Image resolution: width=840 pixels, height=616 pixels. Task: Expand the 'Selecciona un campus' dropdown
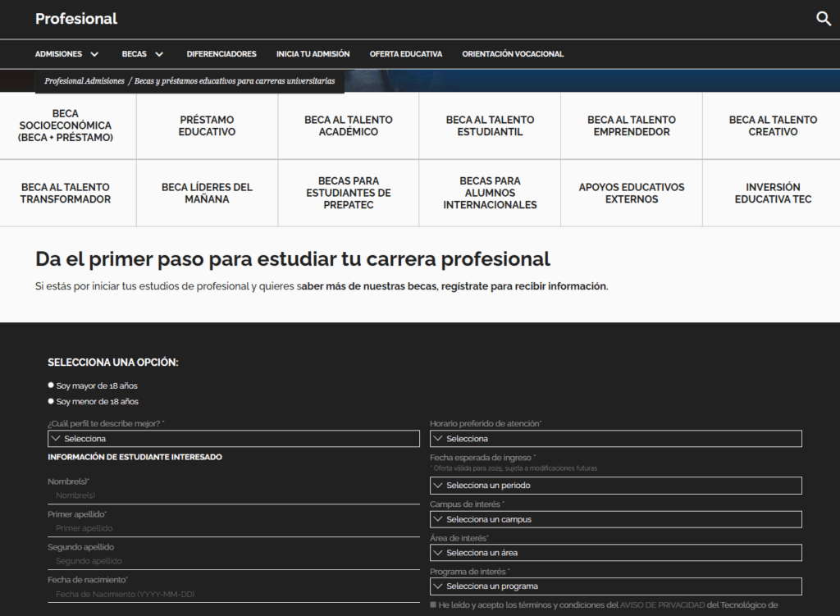[615, 519]
